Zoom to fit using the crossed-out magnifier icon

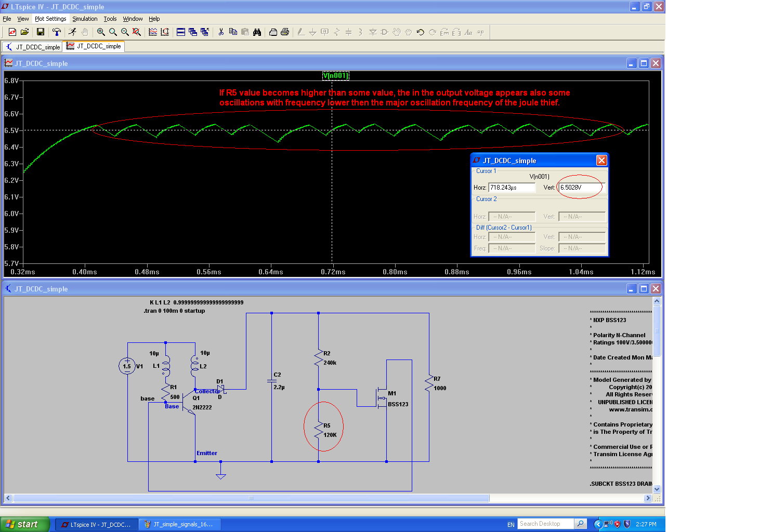[x=137, y=32]
